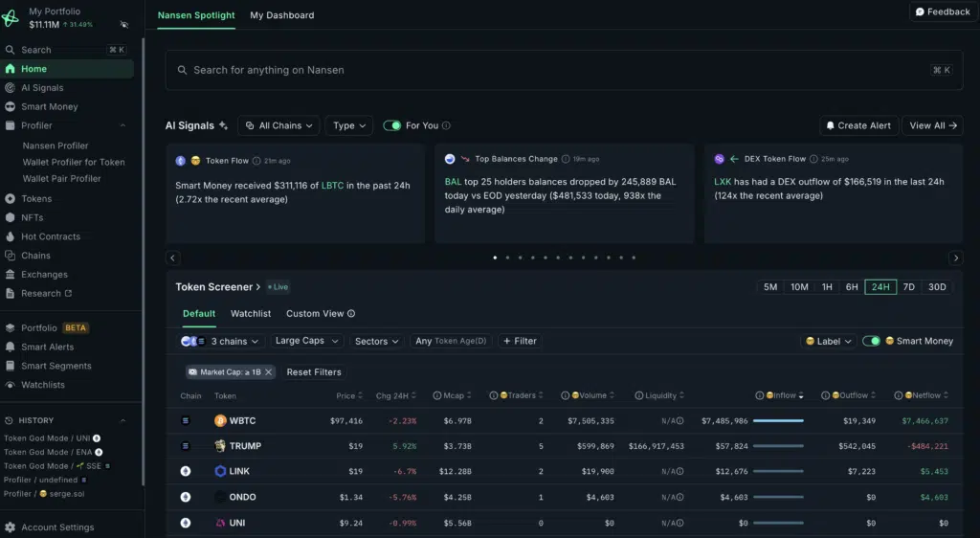The width and height of the screenshot is (980, 538).
Task: Select the Custom View tab
Action: click(x=315, y=314)
